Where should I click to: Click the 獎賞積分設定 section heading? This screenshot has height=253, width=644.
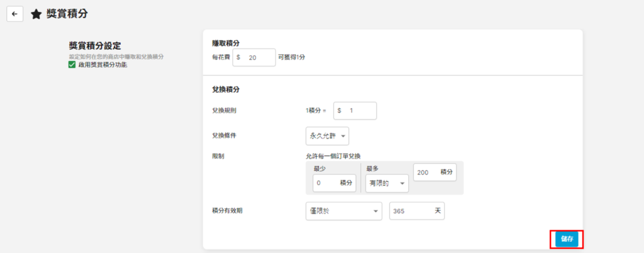(x=95, y=46)
